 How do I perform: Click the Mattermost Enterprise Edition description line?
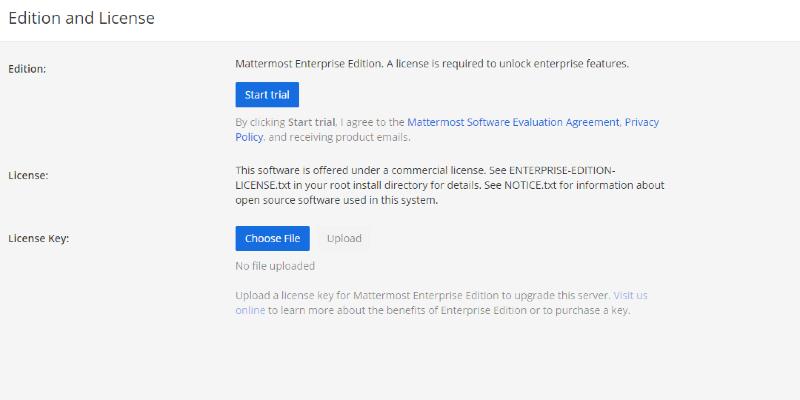[x=431, y=64]
